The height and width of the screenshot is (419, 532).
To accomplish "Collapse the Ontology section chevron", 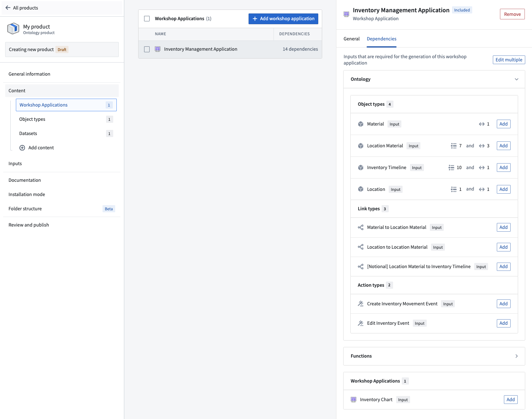I will click(x=517, y=79).
